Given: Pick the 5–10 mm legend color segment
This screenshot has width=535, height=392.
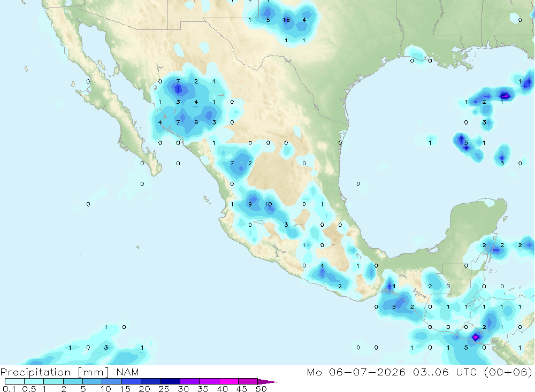Looking at the screenshot, I should click(x=92, y=381).
